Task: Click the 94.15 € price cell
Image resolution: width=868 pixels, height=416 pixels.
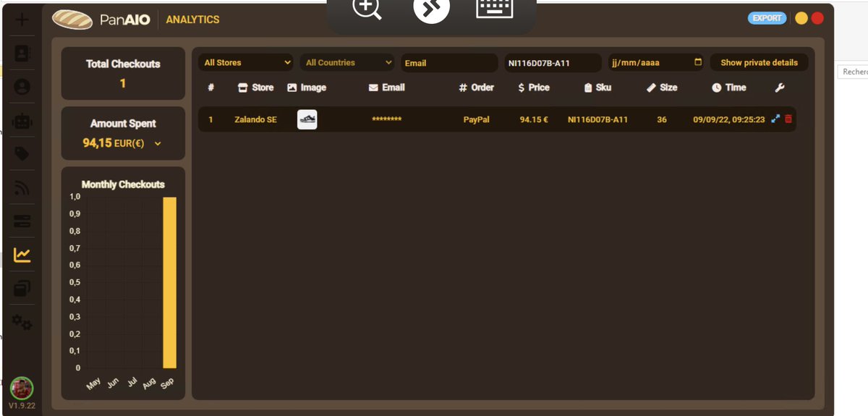Action: 534,119
